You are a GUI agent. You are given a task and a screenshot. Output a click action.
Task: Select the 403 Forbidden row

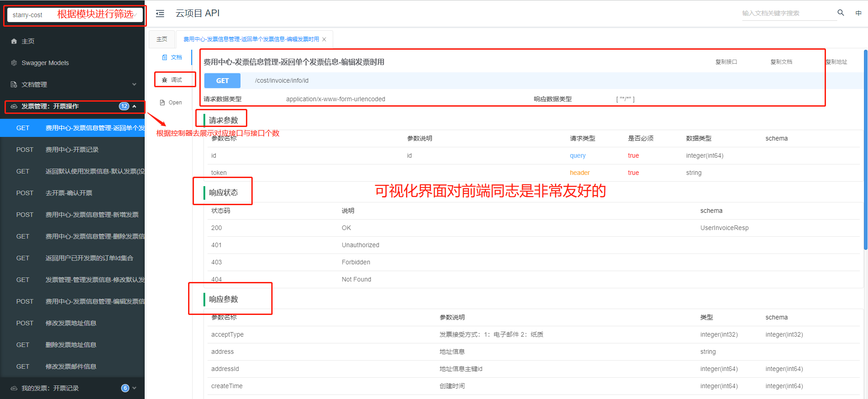tap(533, 262)
